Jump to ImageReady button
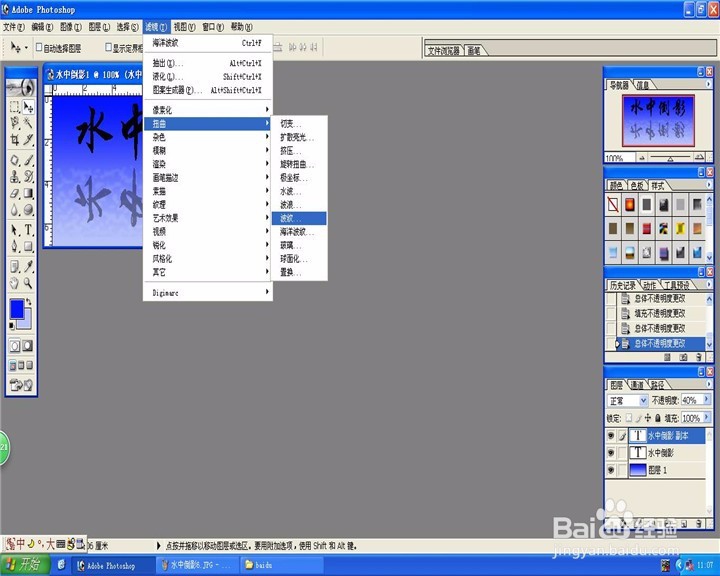Screen dimensions: 720x576 21,385
